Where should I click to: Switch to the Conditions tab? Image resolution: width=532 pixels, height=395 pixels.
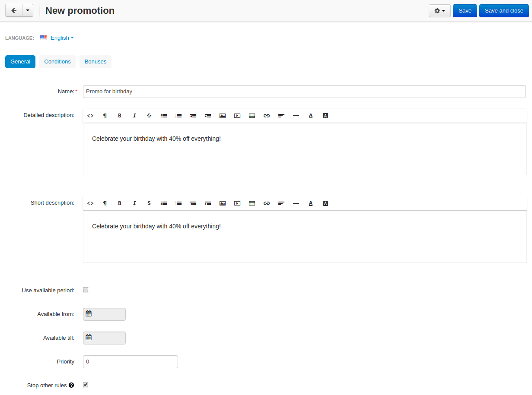[x=57, y=62]
